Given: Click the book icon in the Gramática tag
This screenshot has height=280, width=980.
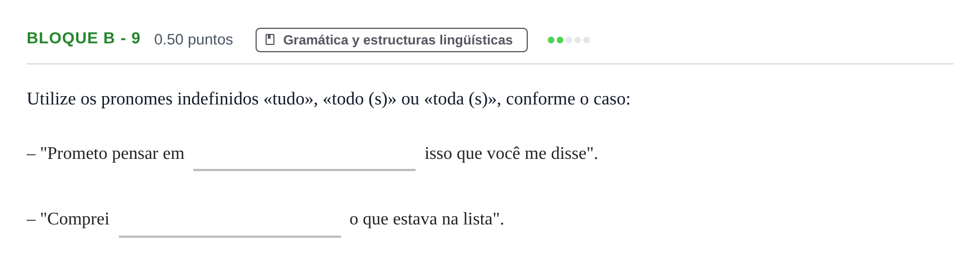Looking at the screenshot, I should coord(270,40).
